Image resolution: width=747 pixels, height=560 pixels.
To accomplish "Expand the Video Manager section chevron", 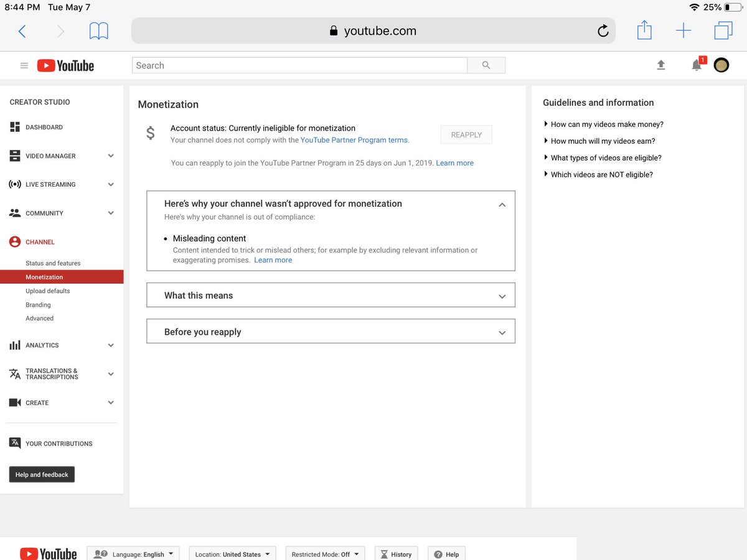I will point(111,156).
